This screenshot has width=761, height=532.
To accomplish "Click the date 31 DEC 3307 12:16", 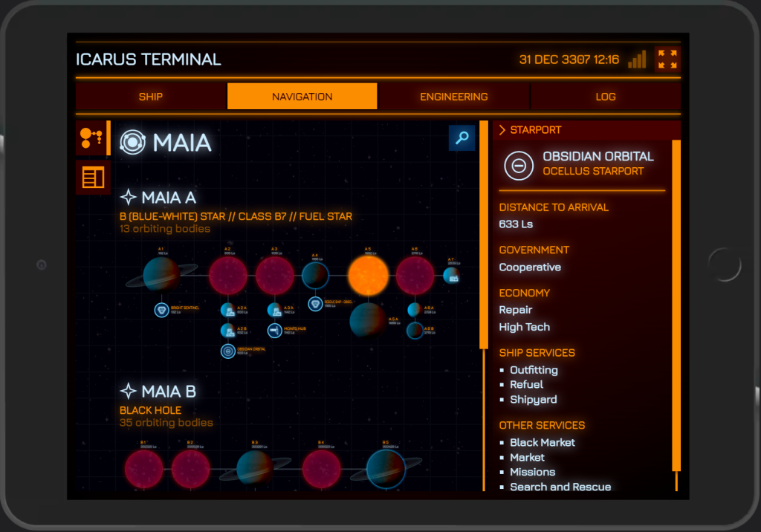I will tap(569, 59).
